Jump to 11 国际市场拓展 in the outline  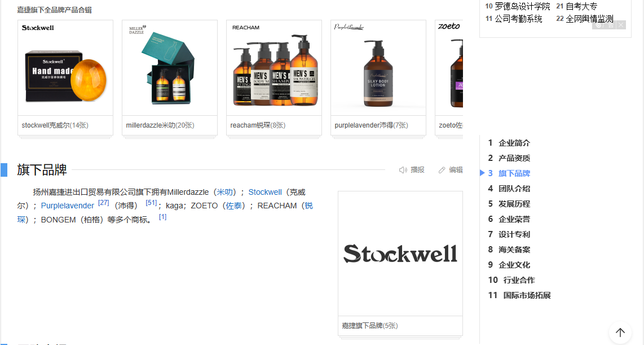click(519, 295)
